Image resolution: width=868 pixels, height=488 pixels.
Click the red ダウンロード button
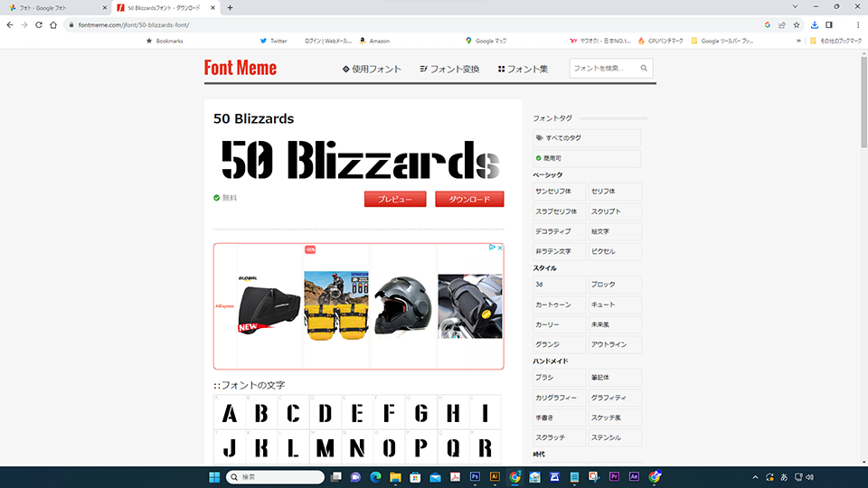point(469,199)
